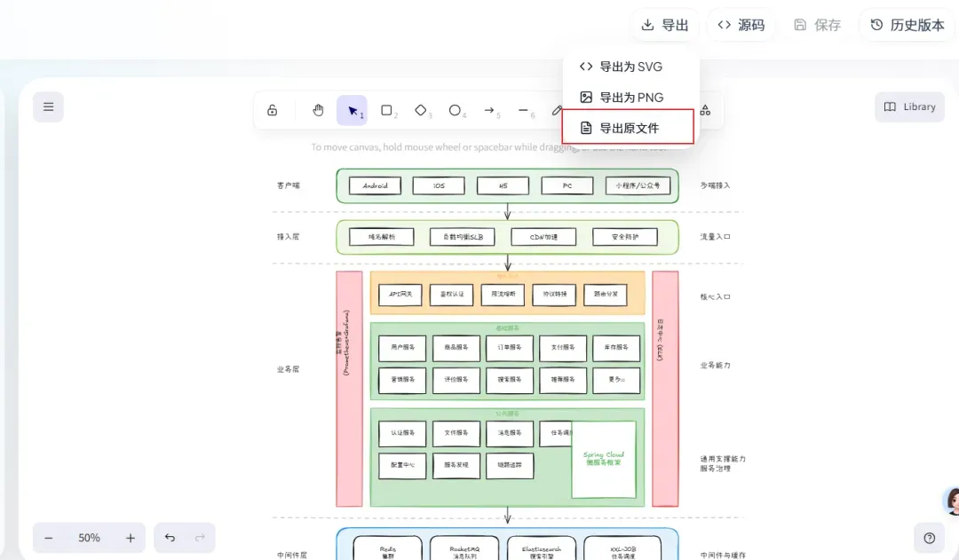Open the 源码 source code view
Image resolution: width=959 pixels, height=560 pixels.
coord(741,25)
